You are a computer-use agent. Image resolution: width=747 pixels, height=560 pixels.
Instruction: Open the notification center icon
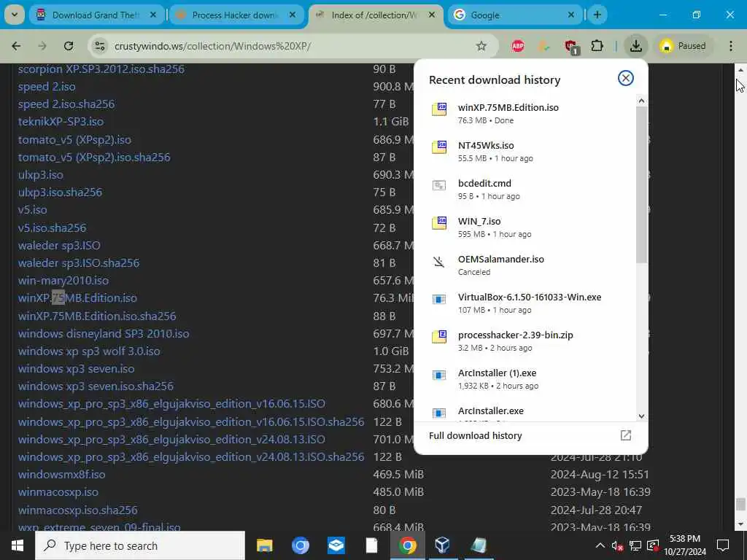coord(723,545)
